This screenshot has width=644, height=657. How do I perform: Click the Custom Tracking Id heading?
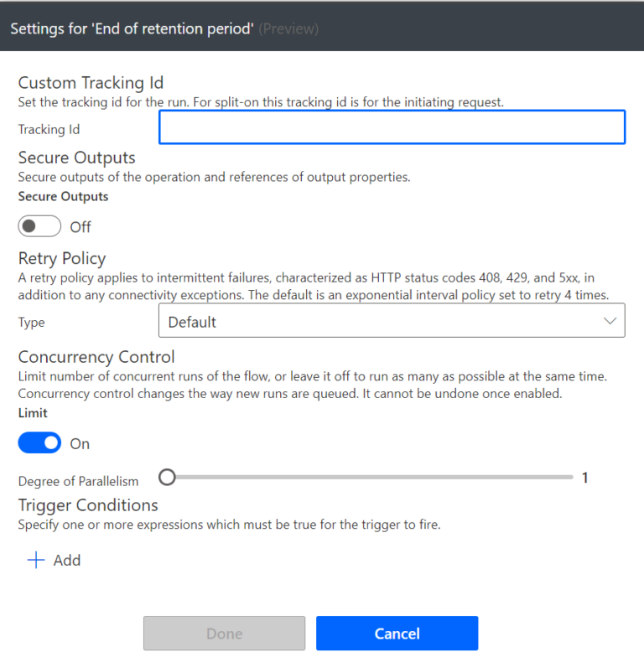click(x=91, y=82)
